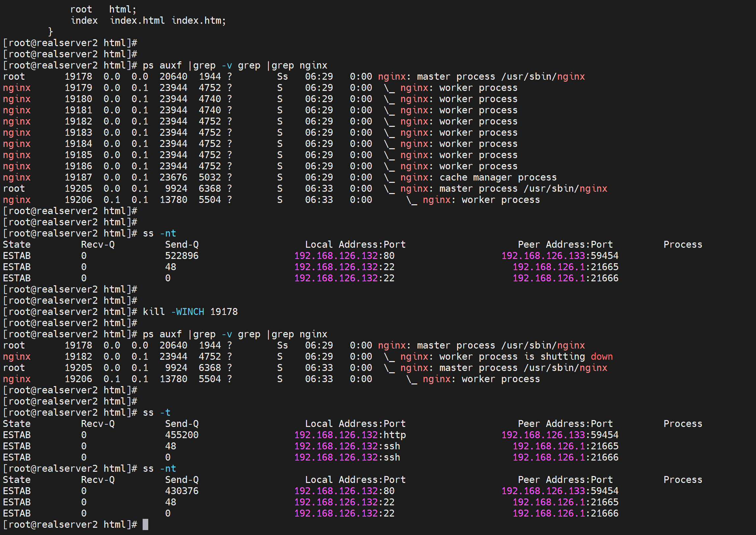Click Send-Q value 455200
The width and height of the screenshot is (756, 535).
click(182, 435)
